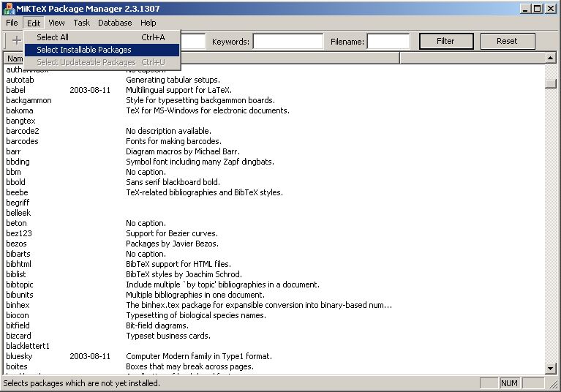This screenshot has width=561, height=392.
Task: Click the vertical scrollbar thumb
Action: coord(551,83)
